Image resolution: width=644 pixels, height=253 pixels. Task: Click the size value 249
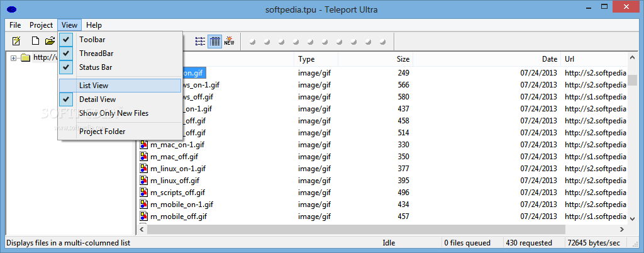(403, 73)
